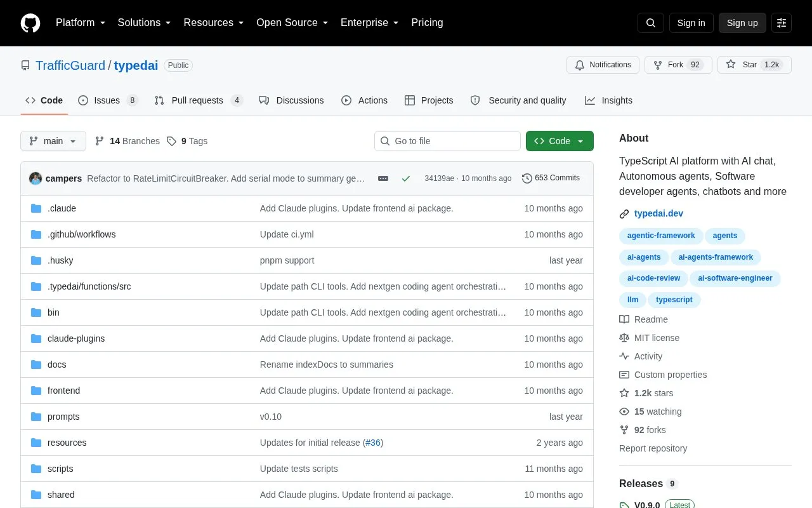Open the Pricing link
This screenshot has height=508, width=812.
(x=427, y=23)
